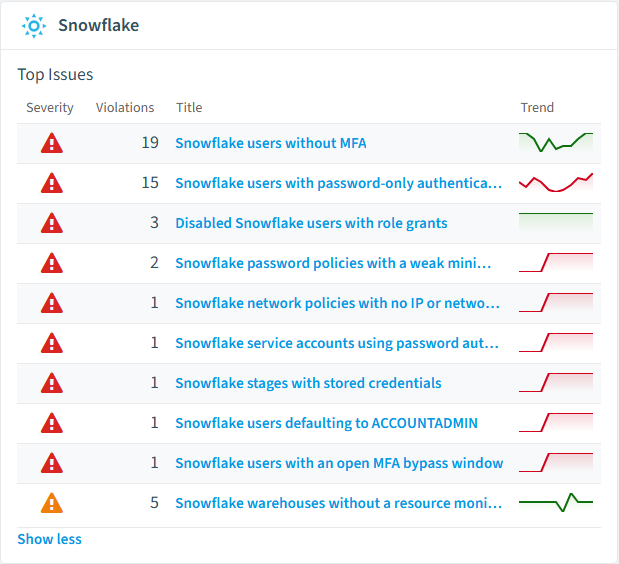
Task: Click trend sparkline for warehouses resource monitor row
Action: click(x=556, y=503)
